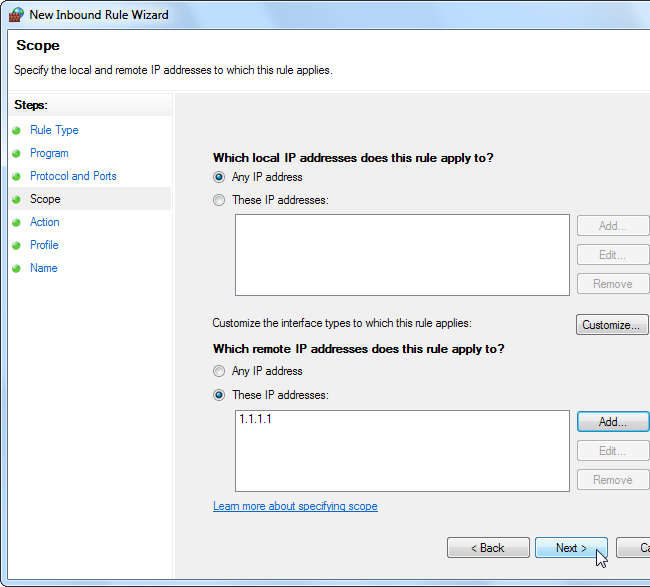Click Customize interface types button

[x=612, y=325]
